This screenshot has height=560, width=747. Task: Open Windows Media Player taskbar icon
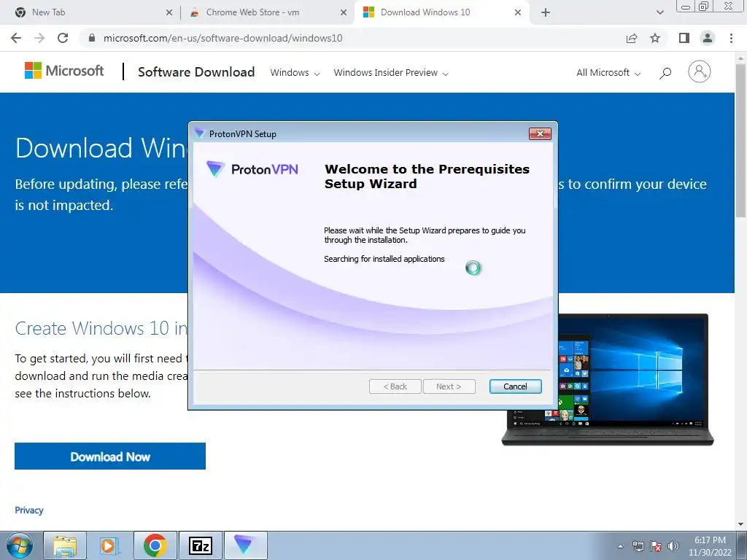(x=109, y=545)
